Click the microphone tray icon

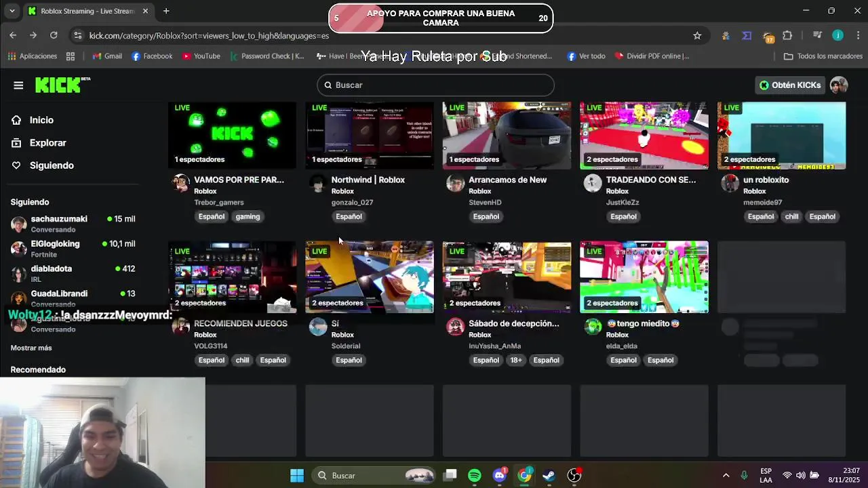[744, 475]
